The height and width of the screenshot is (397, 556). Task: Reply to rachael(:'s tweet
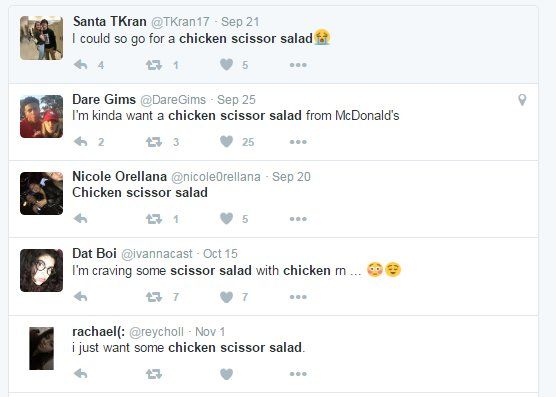[80, 374]
